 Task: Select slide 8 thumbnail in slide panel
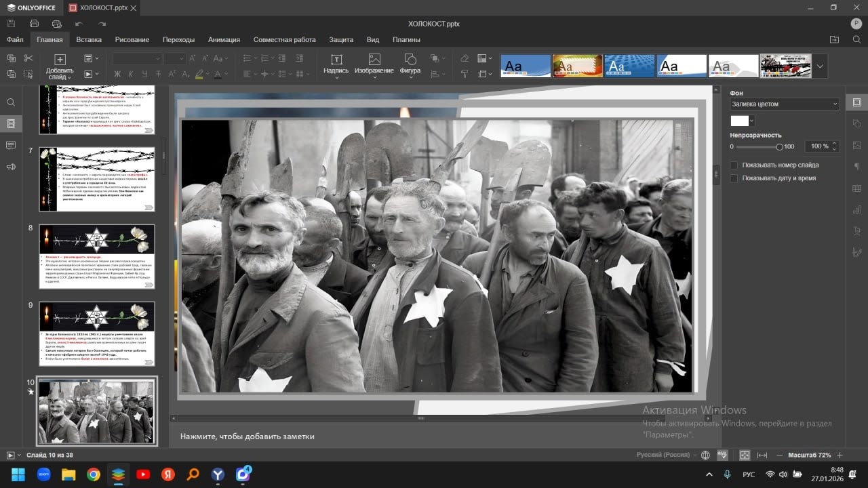[96, 256]
